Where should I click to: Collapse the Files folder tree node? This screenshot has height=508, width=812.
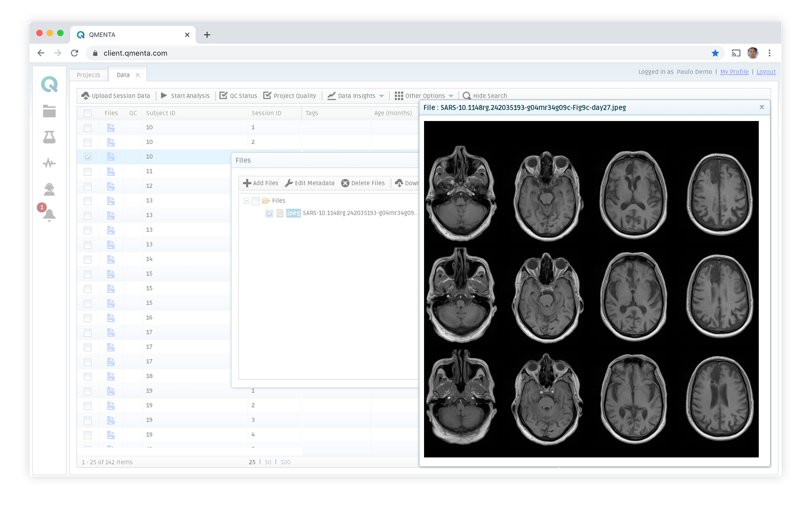(246, 200)
